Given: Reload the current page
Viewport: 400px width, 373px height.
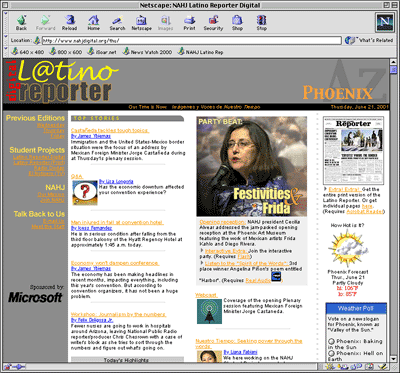Looking at the screenshot, I should pos(69,23).
